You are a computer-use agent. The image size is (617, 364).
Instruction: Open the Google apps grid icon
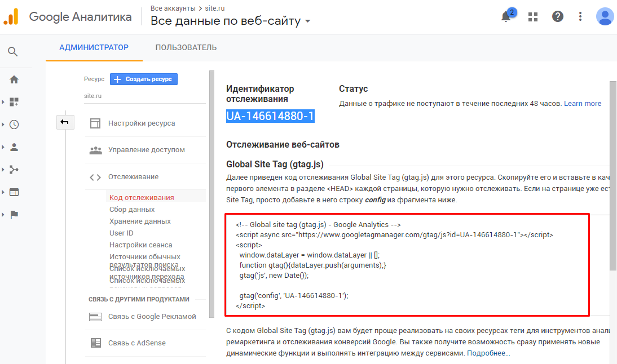(533, 16)
